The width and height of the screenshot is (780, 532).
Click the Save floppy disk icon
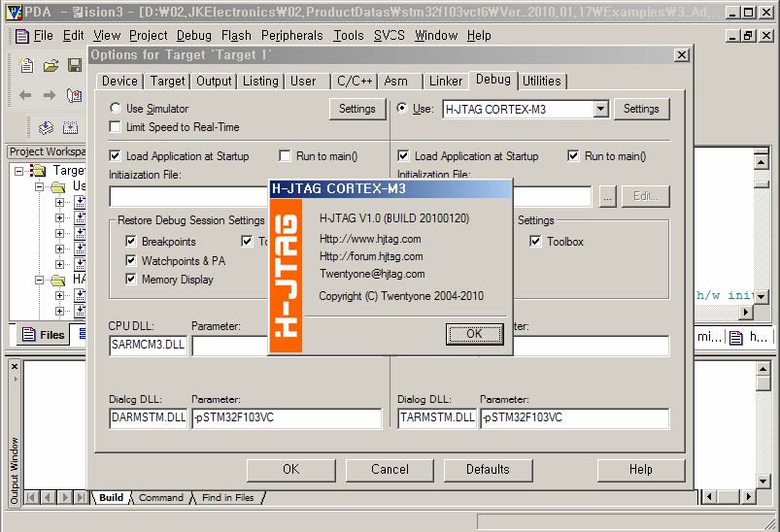coord(75,65)
